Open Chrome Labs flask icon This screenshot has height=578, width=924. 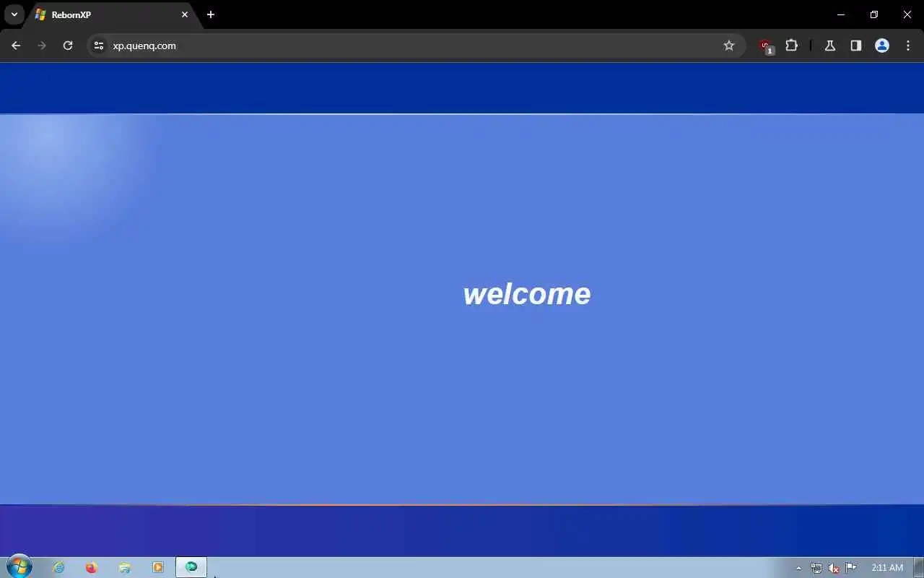(x=830, y=46)
